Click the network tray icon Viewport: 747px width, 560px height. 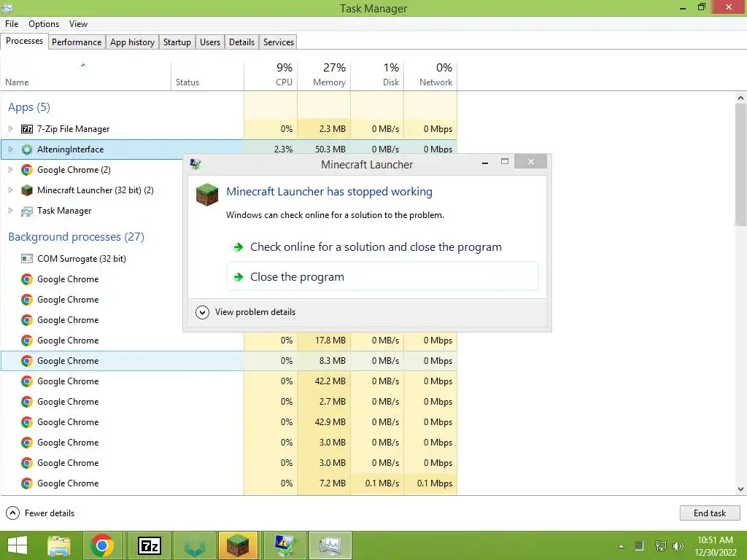[660, 546]
